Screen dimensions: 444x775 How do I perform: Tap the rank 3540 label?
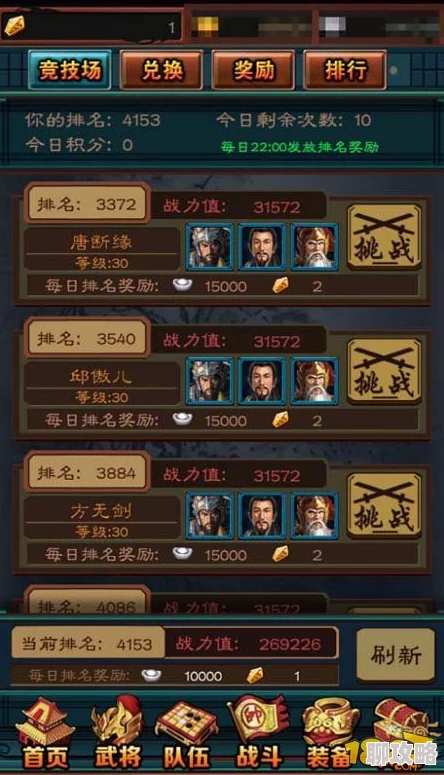(87, 339)
